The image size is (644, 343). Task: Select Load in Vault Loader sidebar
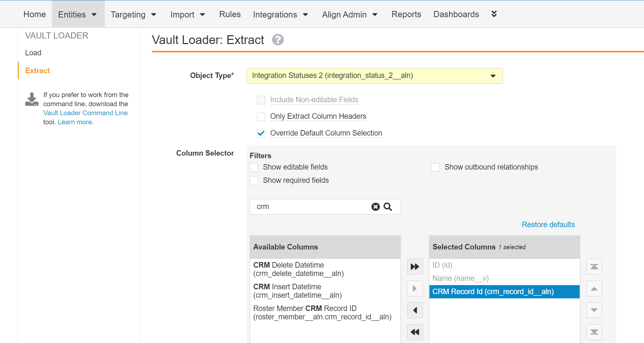[33, 53]
